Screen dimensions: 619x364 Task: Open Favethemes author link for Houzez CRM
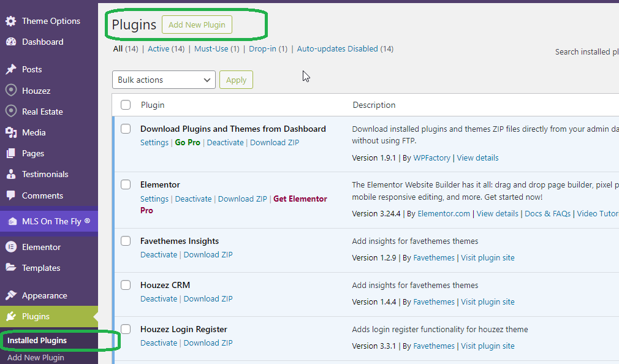coord(434,301)
